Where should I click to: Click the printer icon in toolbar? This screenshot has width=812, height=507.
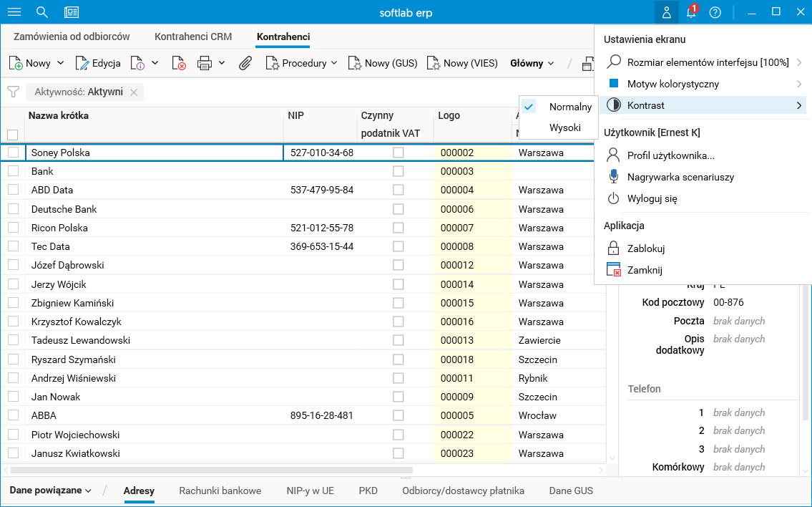205,63
